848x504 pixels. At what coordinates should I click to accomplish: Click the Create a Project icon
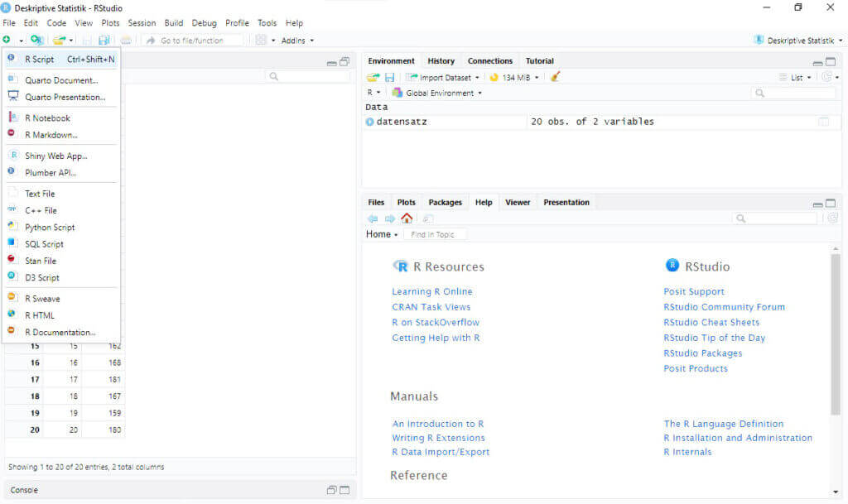(x=36, y=40)
